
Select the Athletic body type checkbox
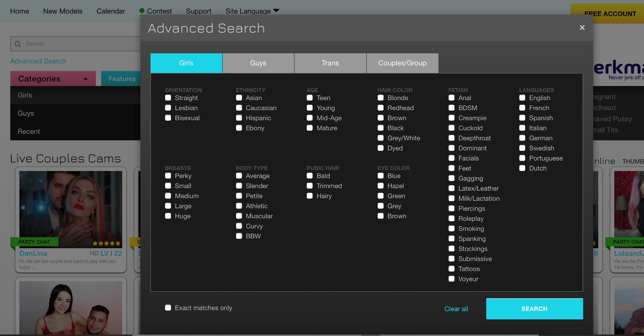point(239,206)
